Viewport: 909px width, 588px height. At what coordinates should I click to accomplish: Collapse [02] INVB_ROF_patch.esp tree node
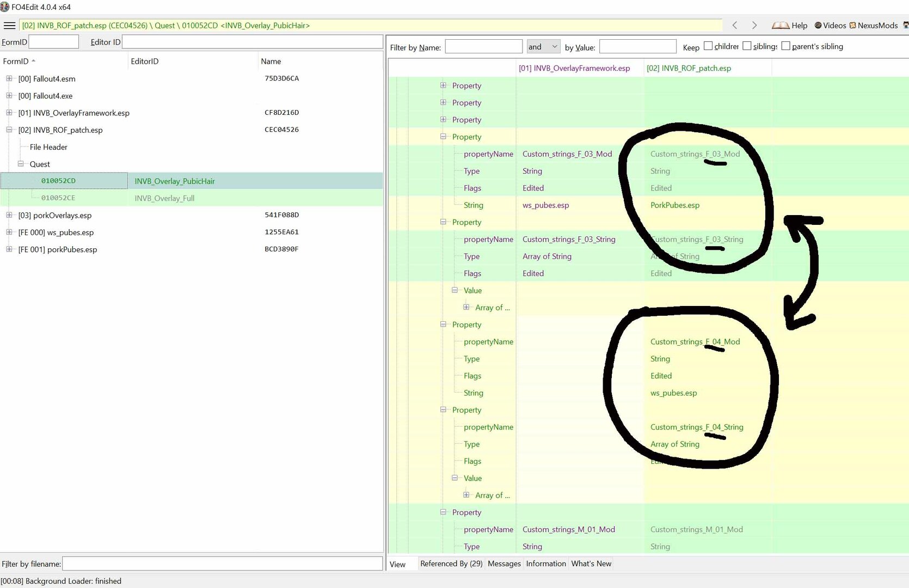click(9, 130)
